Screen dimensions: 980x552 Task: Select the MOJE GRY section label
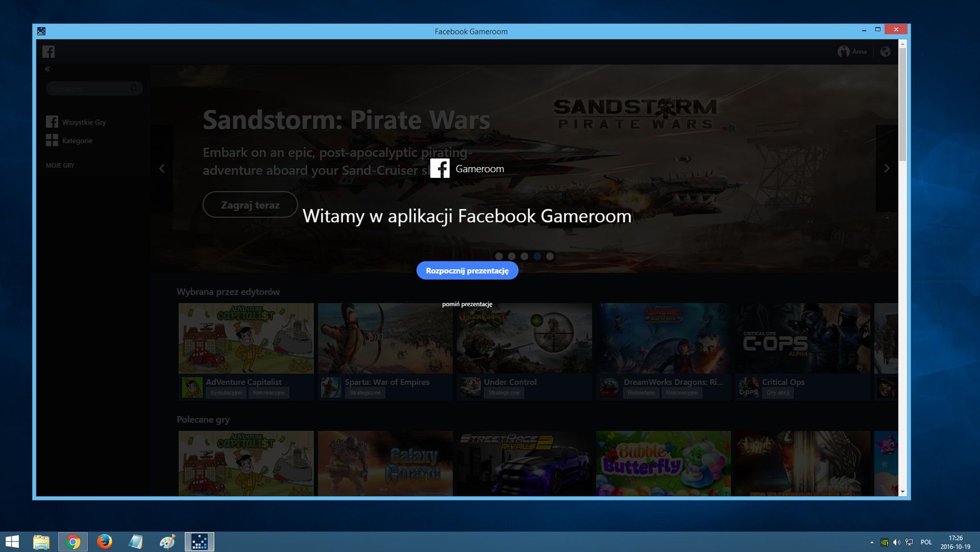[60, 165]
